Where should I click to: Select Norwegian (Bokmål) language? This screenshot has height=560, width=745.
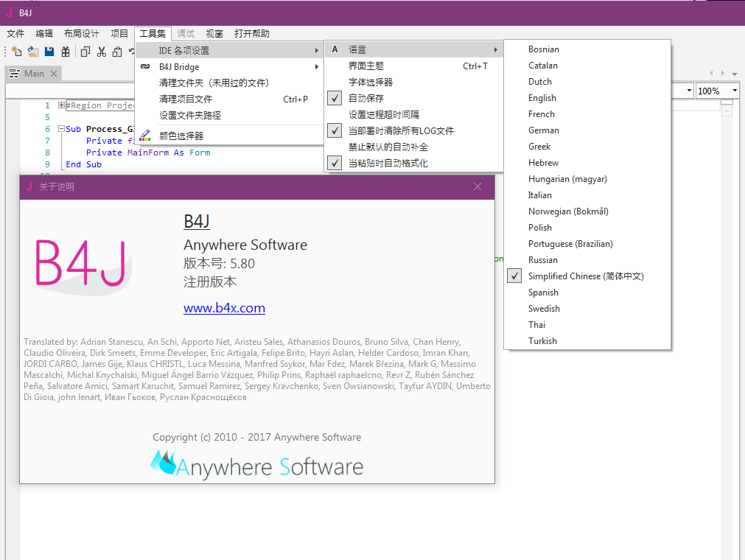tap(587, 211)
